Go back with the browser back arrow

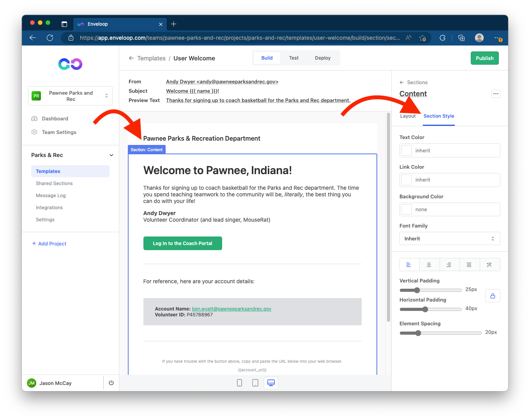coord(33,38)
